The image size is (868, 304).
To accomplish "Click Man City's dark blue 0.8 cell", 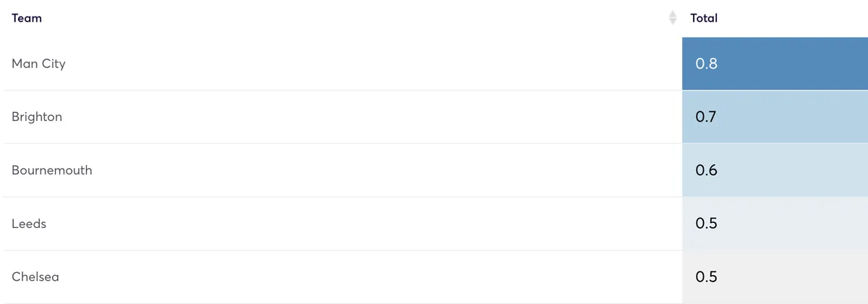I will tap(774, 64).
